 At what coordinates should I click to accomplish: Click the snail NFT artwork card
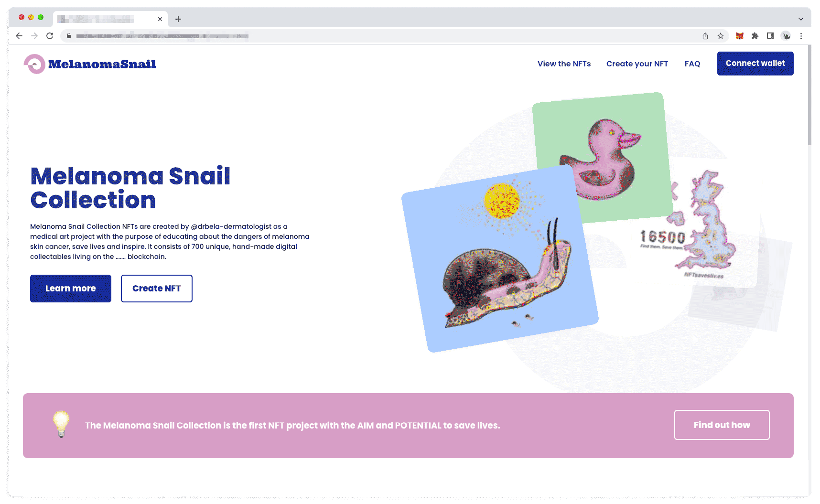pos(500,258)
